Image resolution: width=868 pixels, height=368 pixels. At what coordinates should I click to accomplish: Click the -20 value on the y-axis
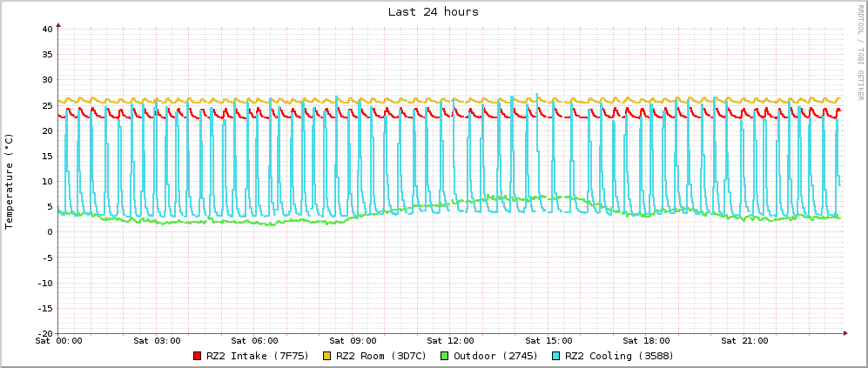(x=45, y=333)
